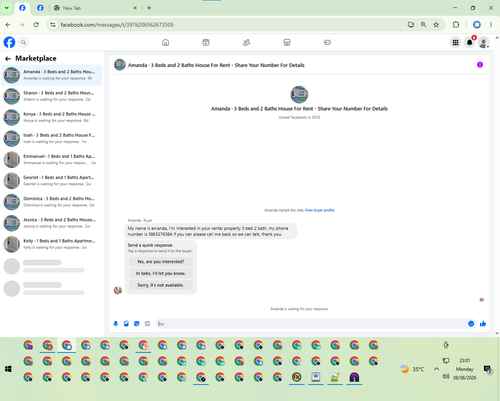Click the message input field
This screenshot has height=401, width=500.
point(312,324)
